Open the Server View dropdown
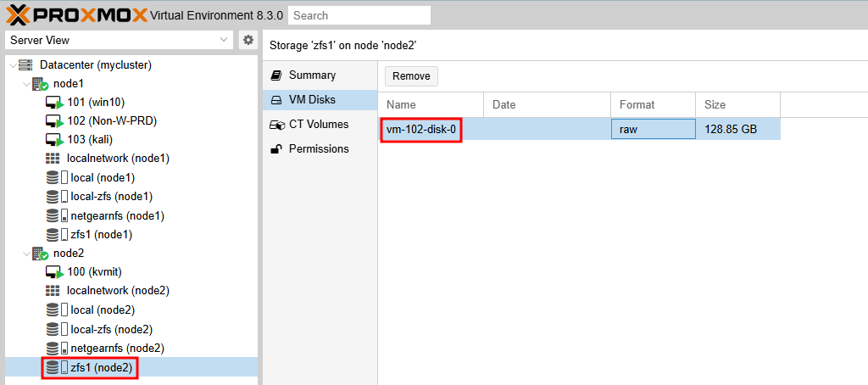Viewport: 868px width, 385px height. [x=119, y=40]
